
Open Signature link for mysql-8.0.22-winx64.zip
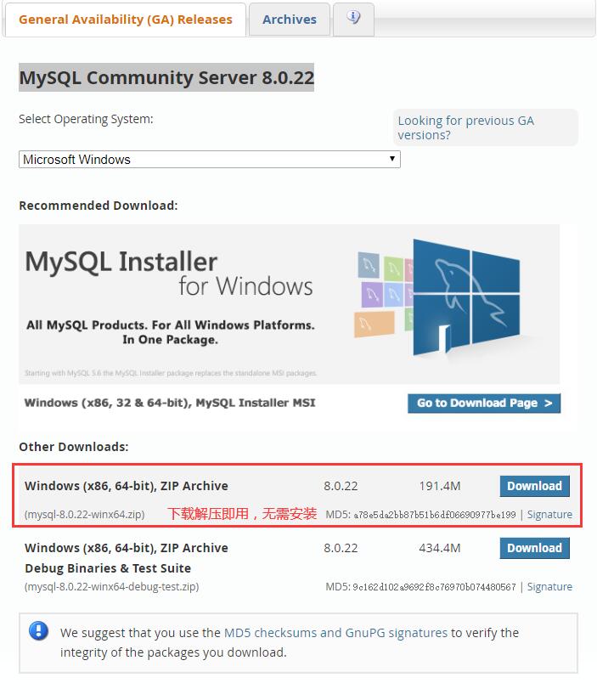click(x=549, y=514)
